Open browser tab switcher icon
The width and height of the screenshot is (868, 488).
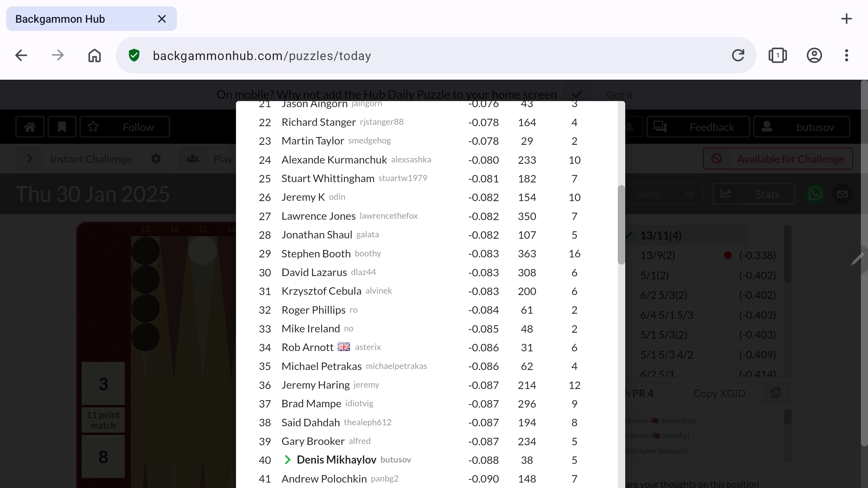777,55
